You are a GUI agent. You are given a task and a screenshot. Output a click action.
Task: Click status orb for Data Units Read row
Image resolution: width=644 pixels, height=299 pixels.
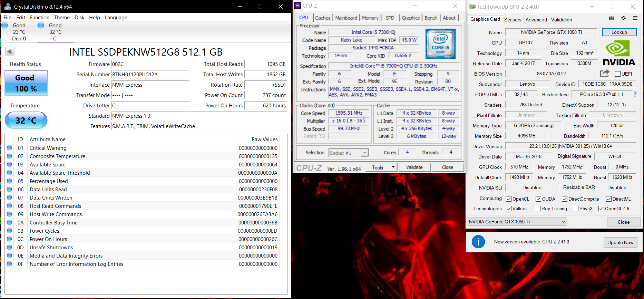pyautogui.click(x=9, y=189)
